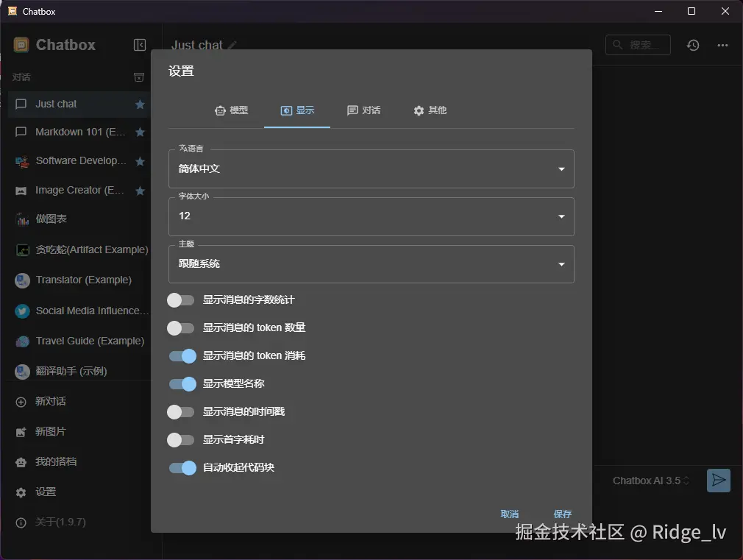Click the Image Creator picture icon

click(x=21, y=191)
